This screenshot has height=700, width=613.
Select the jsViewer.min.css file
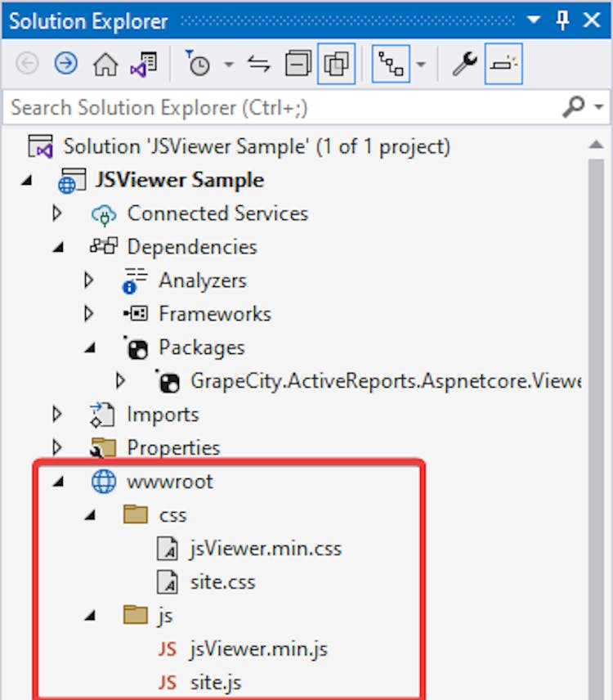(x=266, y=549)
